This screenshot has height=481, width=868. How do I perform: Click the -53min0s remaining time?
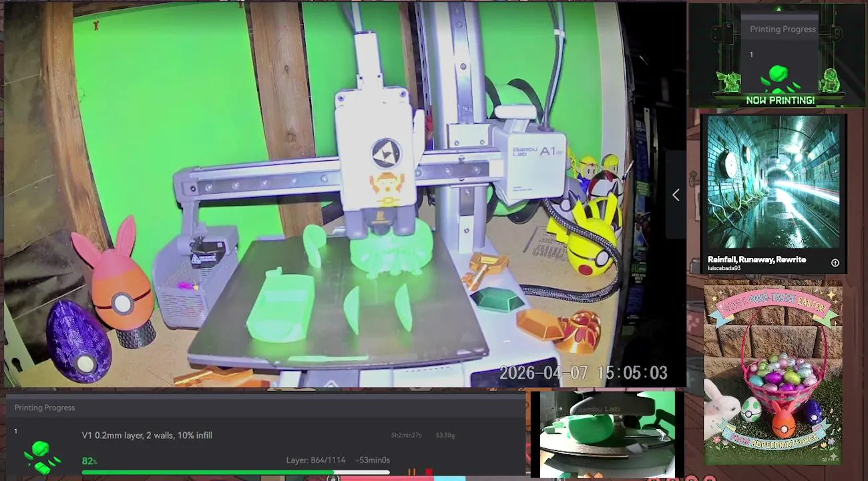(x=373, y=460)
